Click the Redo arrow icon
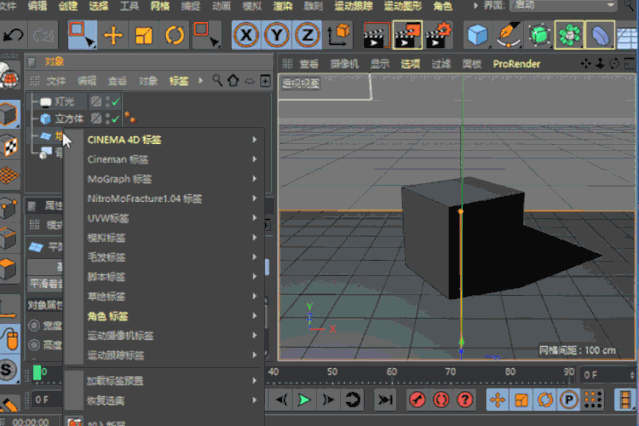 click(43, 35)
